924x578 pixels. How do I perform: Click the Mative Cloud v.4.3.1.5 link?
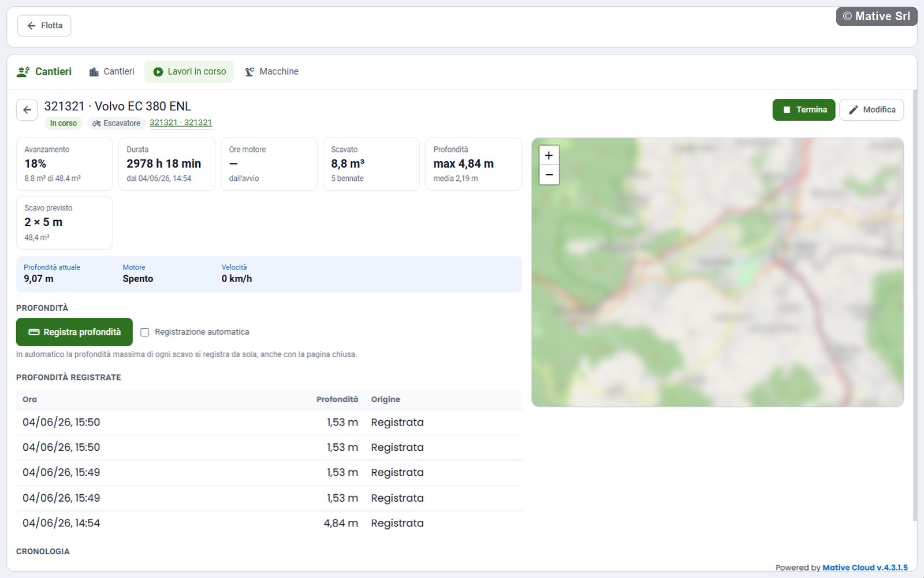pyautogui.click(x=865, y=568)
